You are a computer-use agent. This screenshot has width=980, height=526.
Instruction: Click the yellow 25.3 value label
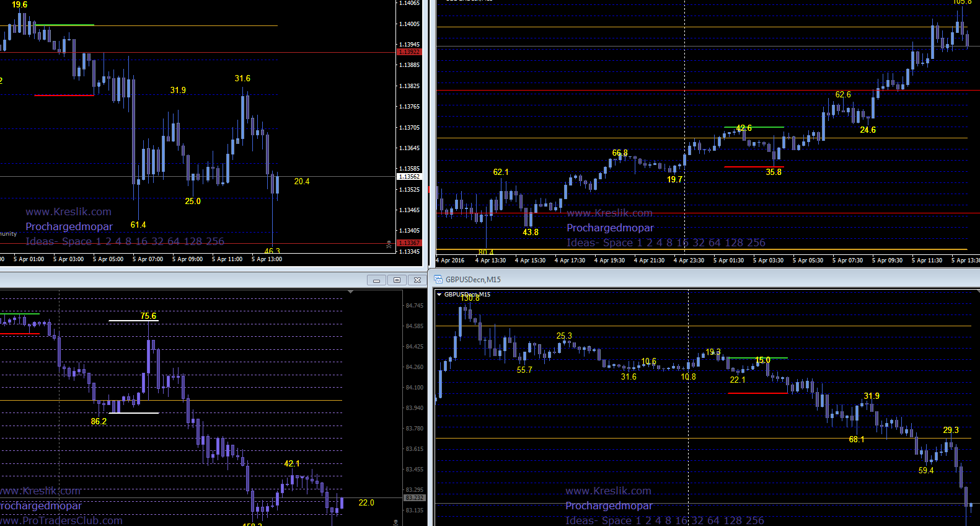pos(564,336)
